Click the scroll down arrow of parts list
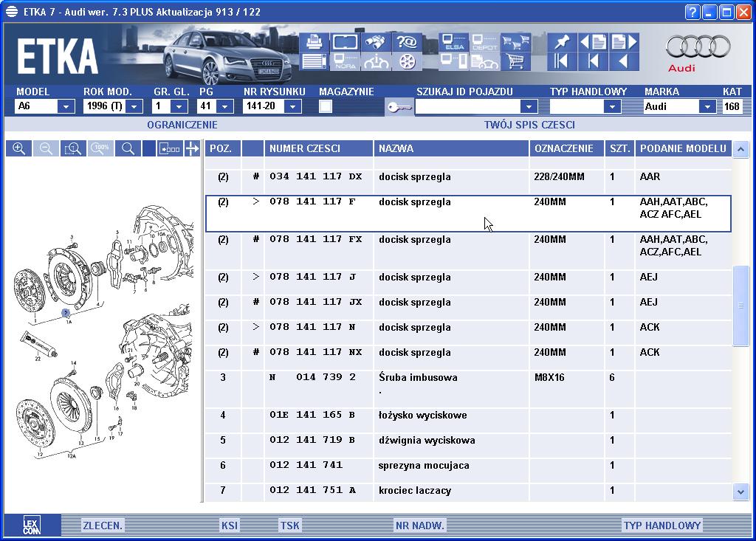This screenshot has width=756, height=541. [740, 492]
